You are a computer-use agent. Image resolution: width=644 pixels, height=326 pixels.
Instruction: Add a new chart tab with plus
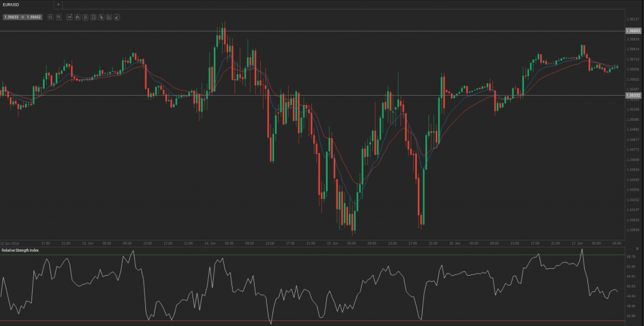point(58,4)
